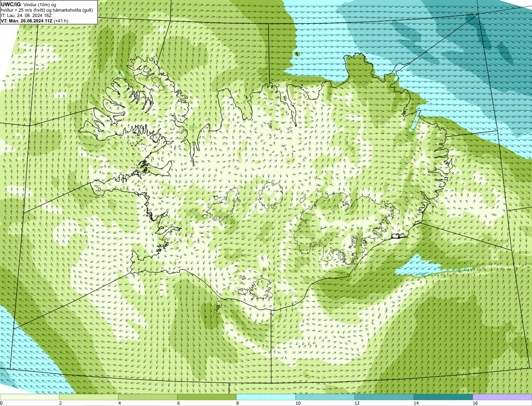Click the 14–16 m/s dark teal scale swatch
532x406 pixels.
pyautogui.click(x=443, y=397)
